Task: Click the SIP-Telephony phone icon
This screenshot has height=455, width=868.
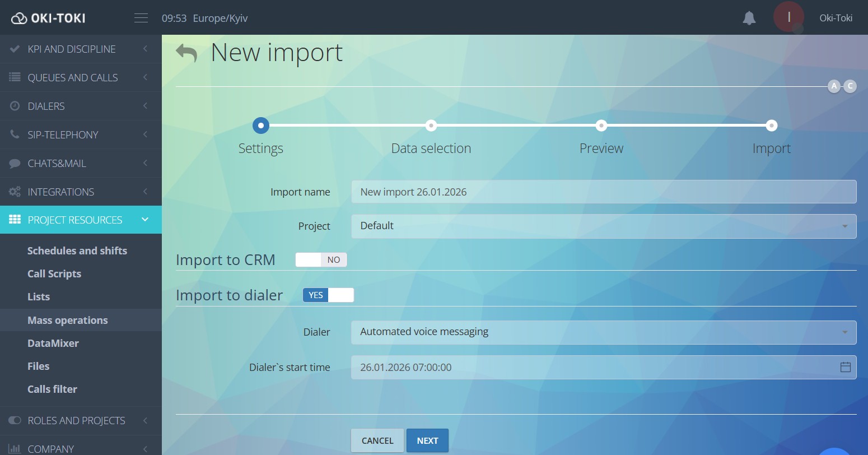Action: 15,134
